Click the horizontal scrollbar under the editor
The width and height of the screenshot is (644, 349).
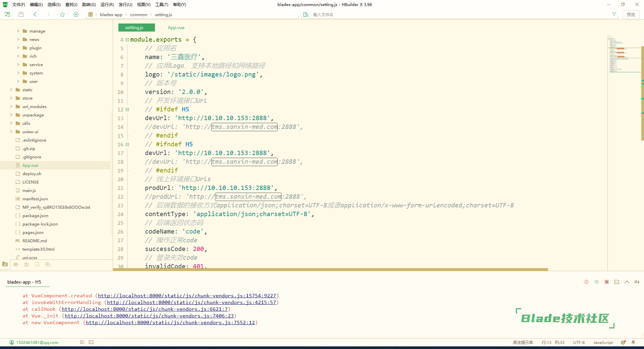pos(330,269)
